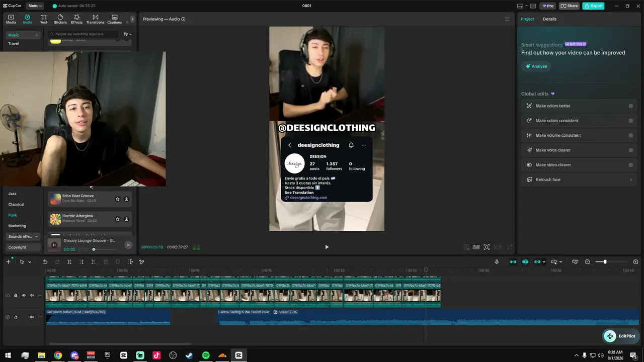Enable Make video clearer

[x=631, y=165]
